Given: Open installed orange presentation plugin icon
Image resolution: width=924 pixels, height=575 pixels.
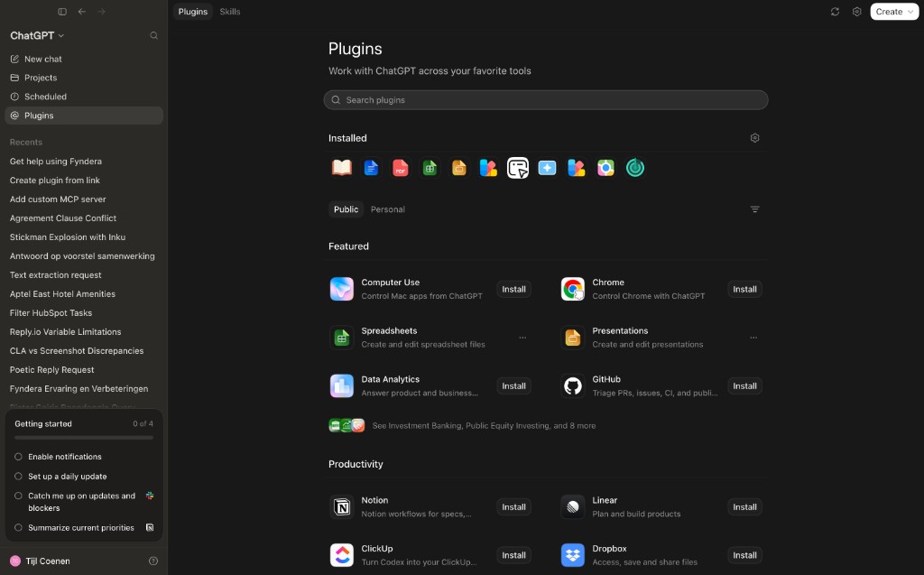Looking at the screenshot, I should point(459,168).
